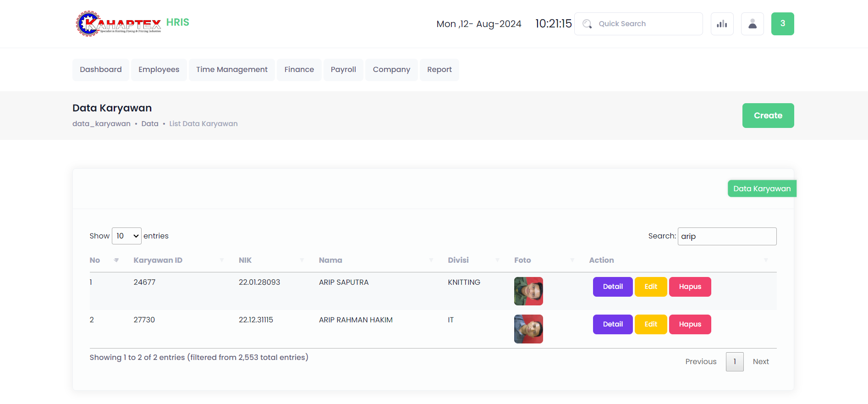Sort table by No column arrow
Image resolution: width=868 pixels, height=404 pixels.
click(116, 260)
